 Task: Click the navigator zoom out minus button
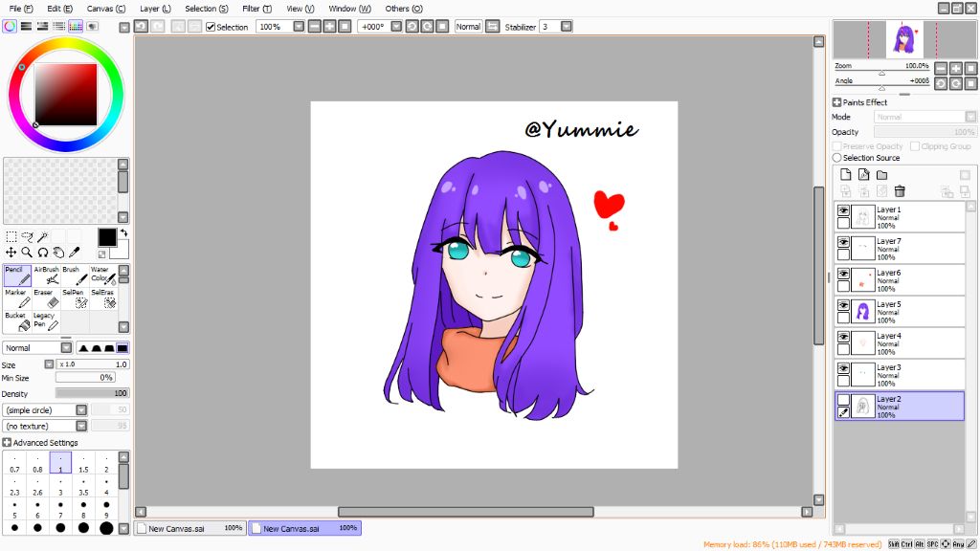941,69
